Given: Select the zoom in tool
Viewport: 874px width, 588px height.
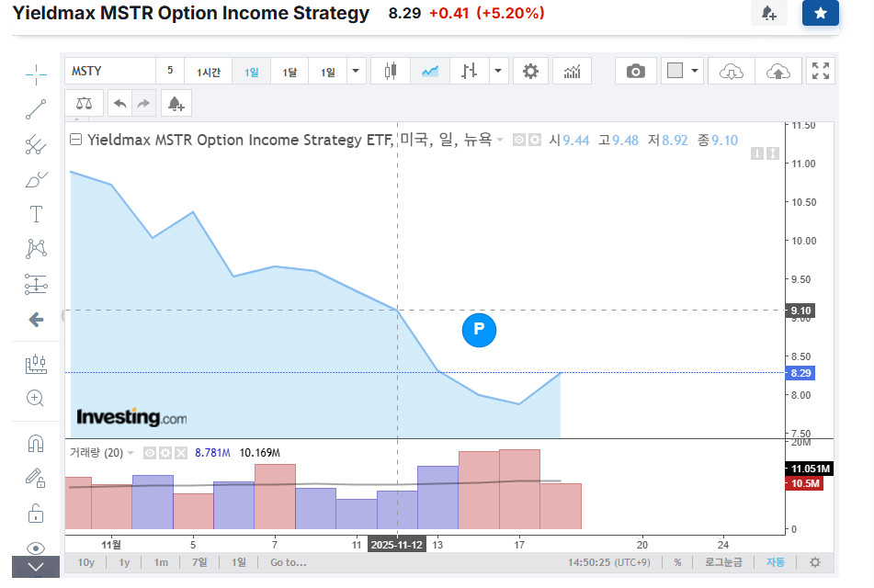Looking at the screenshot, I should coord(36,398).
